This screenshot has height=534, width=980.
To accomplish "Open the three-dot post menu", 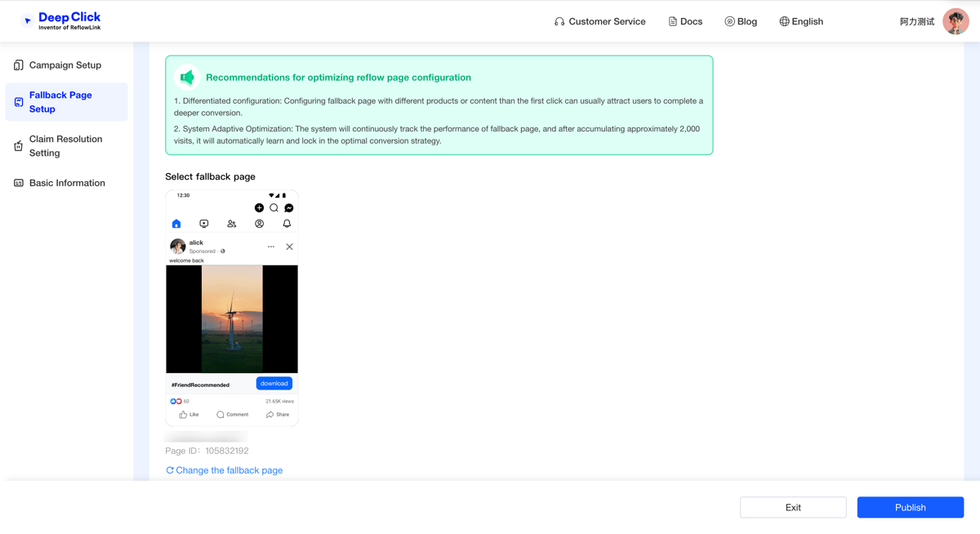I will tap(271, 247).
